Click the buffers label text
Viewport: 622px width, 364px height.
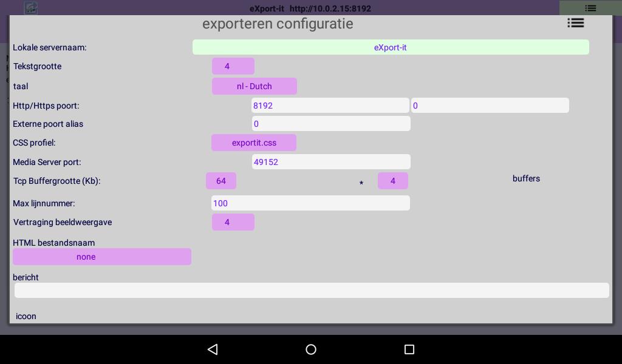pos(526,178)
